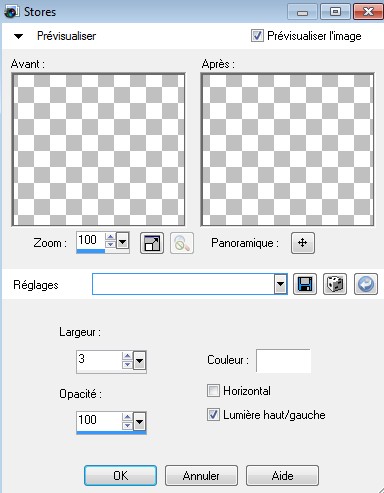This screenshot has height=493, width=384.
Task: Click the Zoom value field
Action: tap(90, 240)
